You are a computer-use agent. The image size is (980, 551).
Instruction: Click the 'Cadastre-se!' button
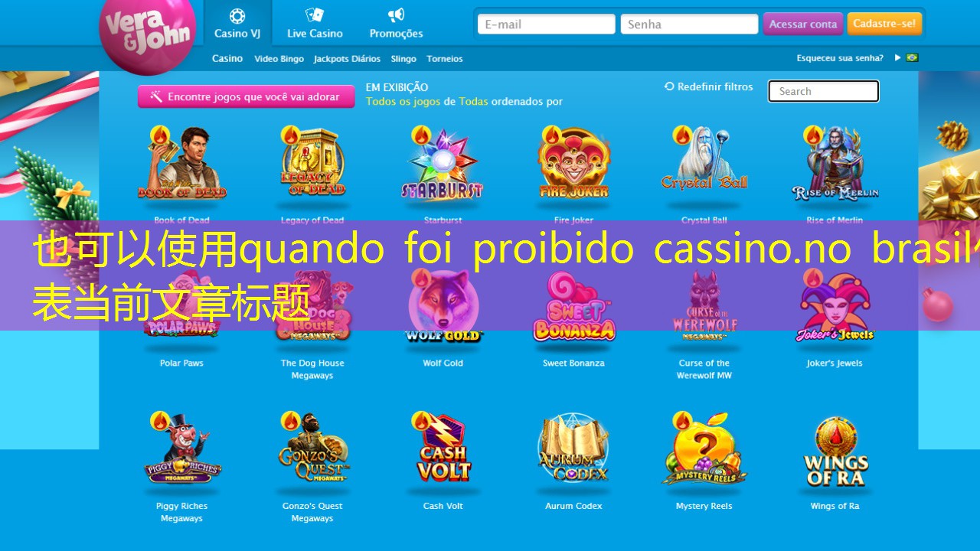(x=884, y=24)
